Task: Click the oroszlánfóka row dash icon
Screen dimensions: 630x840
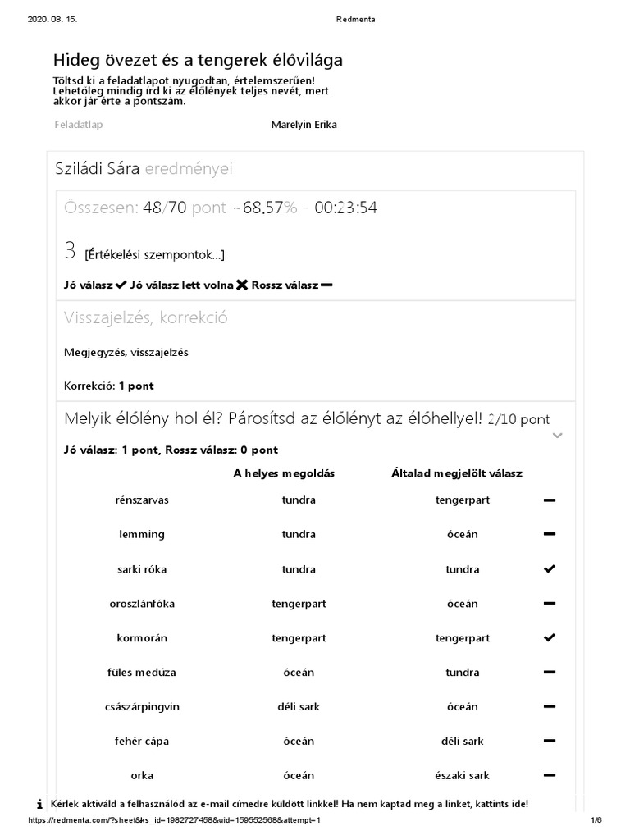Action: [549, 604]
